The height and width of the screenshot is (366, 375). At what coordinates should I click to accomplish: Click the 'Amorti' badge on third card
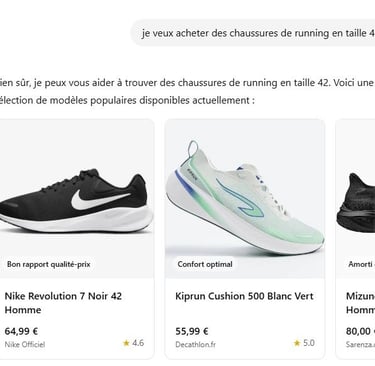click(360, 264)
